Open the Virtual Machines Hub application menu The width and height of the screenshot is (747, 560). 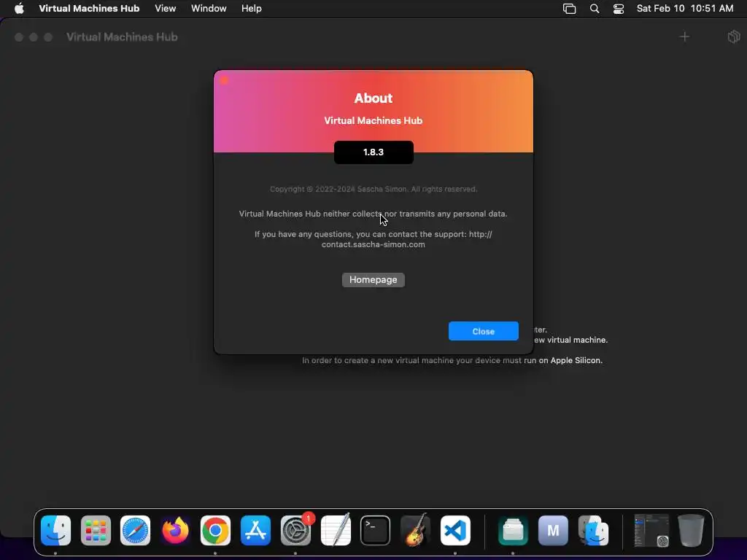(x=89, y=9)
